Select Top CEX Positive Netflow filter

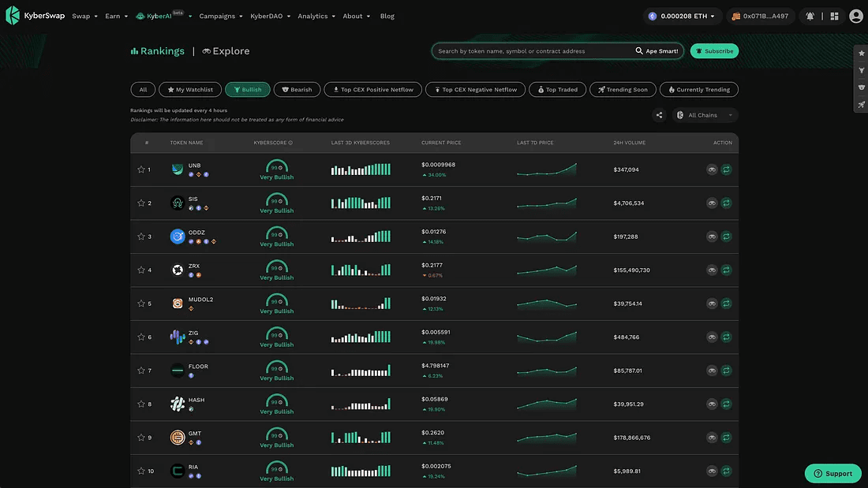[x=372, y=90]
